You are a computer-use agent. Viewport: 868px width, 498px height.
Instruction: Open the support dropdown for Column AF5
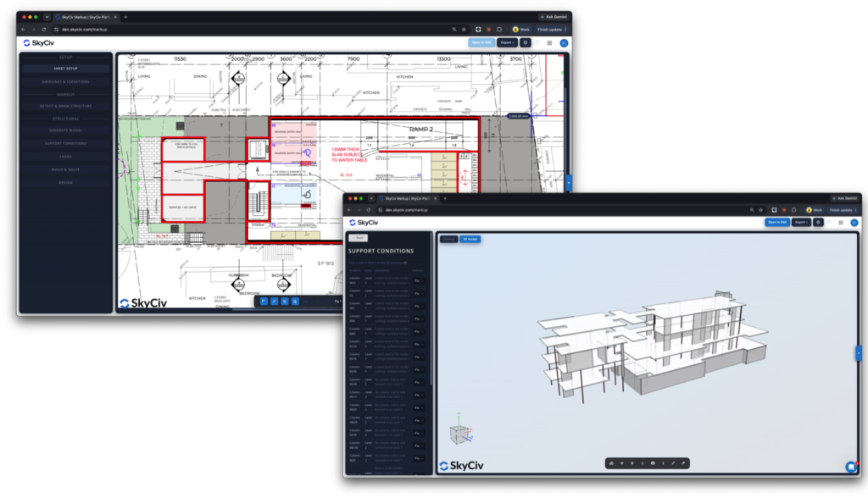[x=419, y=306]
